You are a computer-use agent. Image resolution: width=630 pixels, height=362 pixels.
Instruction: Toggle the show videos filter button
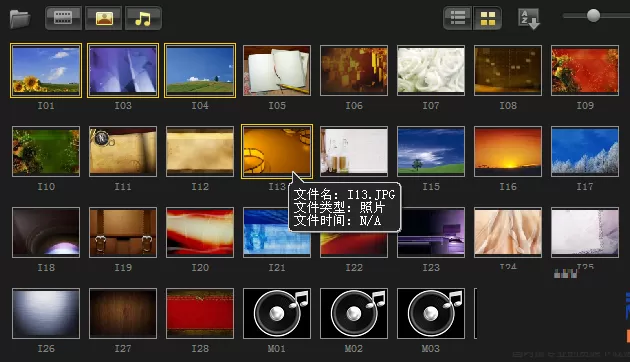click(63, 18)
